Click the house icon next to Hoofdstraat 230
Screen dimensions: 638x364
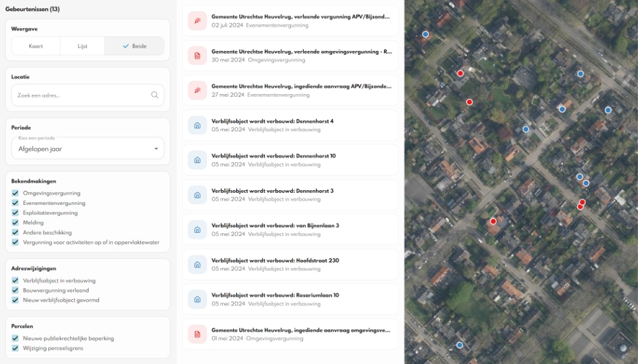tap(197, 264)
